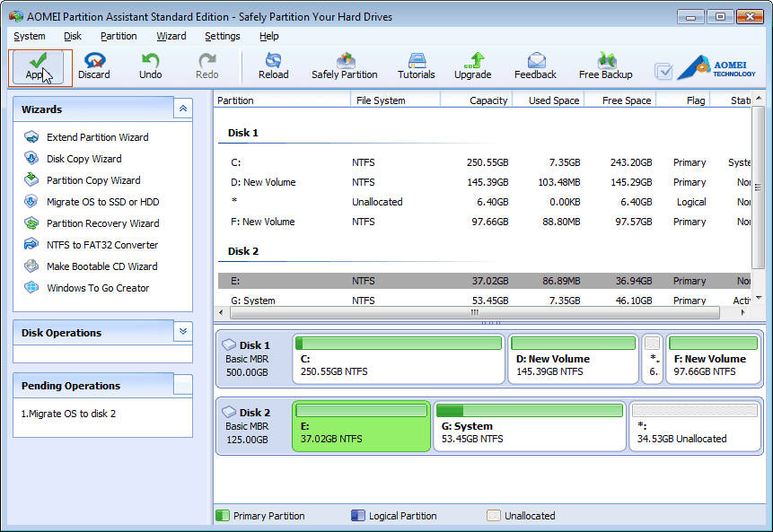Click horizontal scrollbar left arrow of partition list
The image size is (773, 532).
[221, 313]
